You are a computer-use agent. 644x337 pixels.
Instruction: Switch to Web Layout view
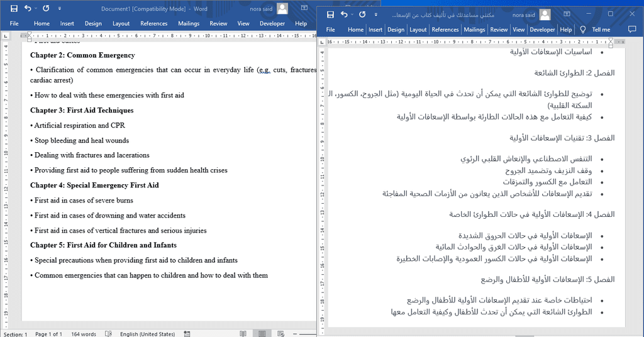pyautogui.click(x=281, y=334)
